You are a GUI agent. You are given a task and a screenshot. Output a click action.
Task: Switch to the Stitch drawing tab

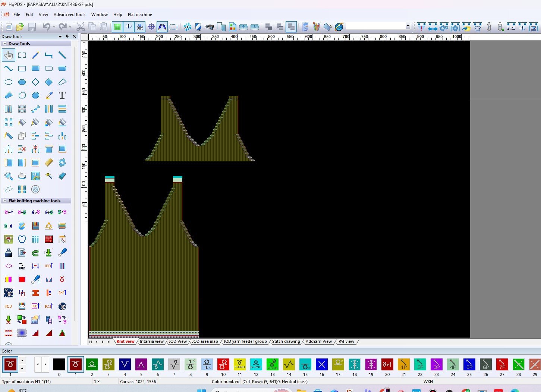tap(286, 341)
